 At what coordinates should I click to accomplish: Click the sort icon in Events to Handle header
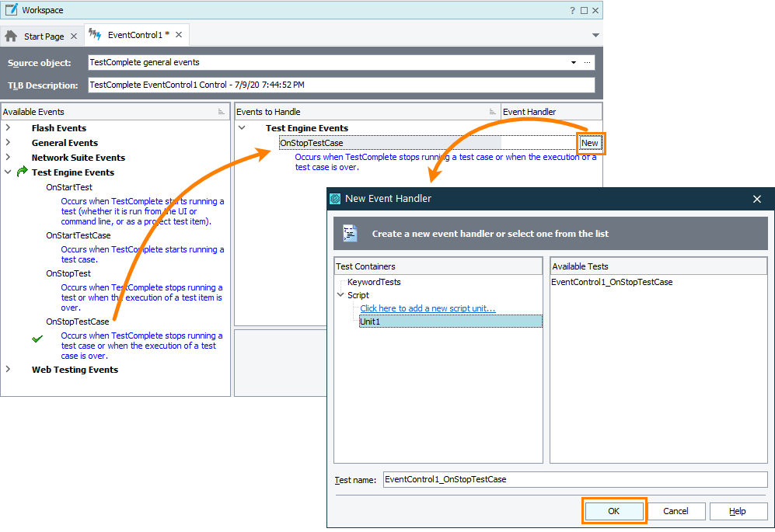494,111
